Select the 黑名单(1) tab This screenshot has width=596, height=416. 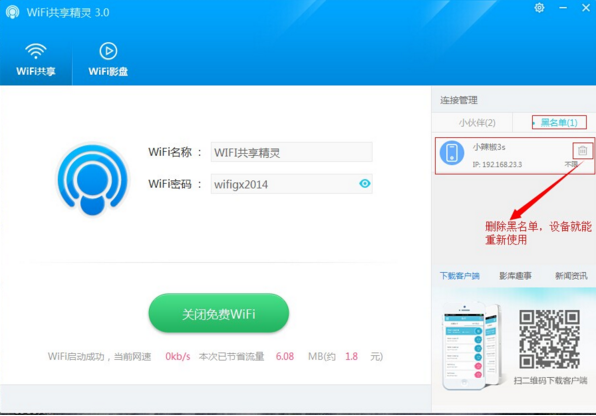pyautogui.click(x=559, y=122)
